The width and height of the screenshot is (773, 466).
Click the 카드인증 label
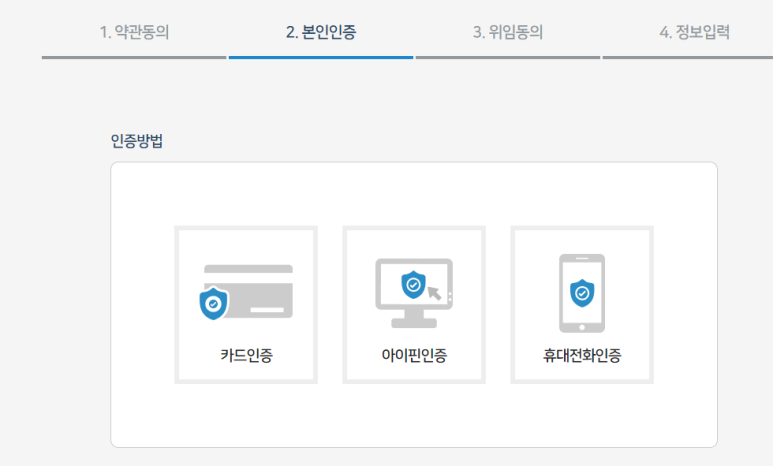[x=246, y=355]
